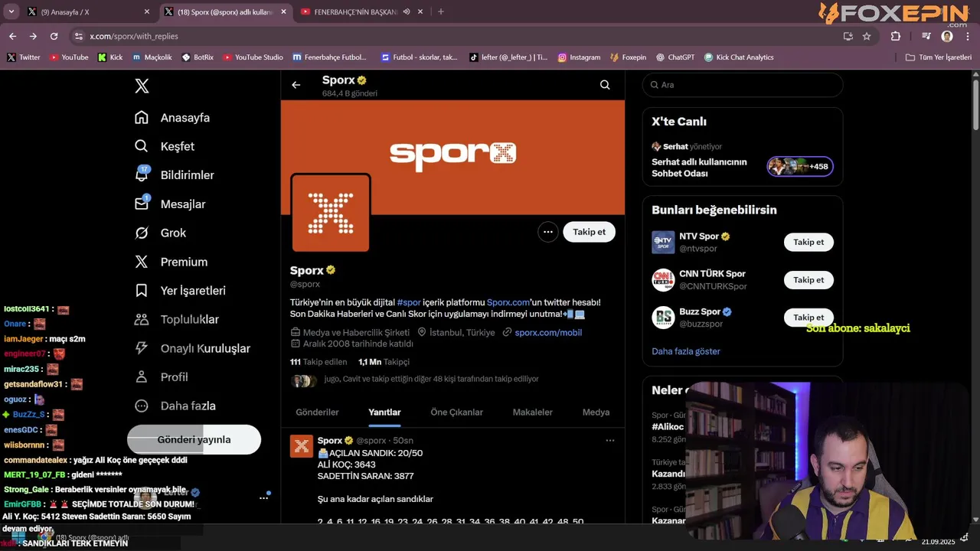The width and height of the screenshot is (980, 551).
Task: Open the ChatGPT bookmark
Action: 675,57
